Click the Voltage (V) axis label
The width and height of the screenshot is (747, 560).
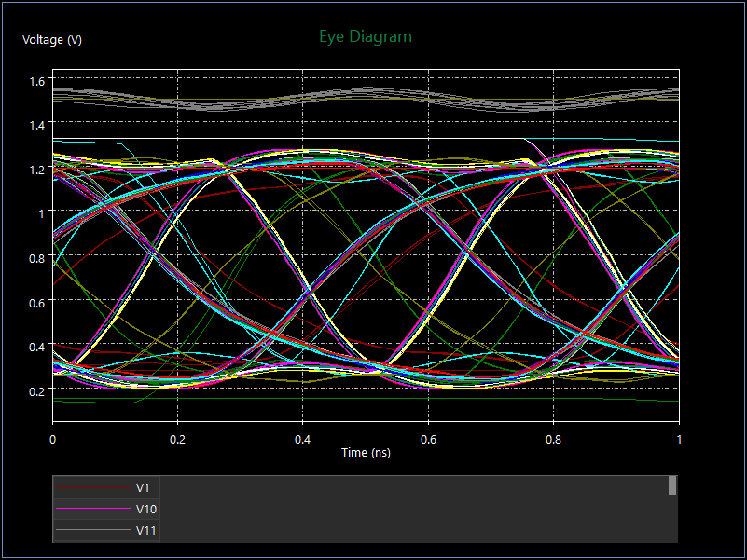click(52, 40)
